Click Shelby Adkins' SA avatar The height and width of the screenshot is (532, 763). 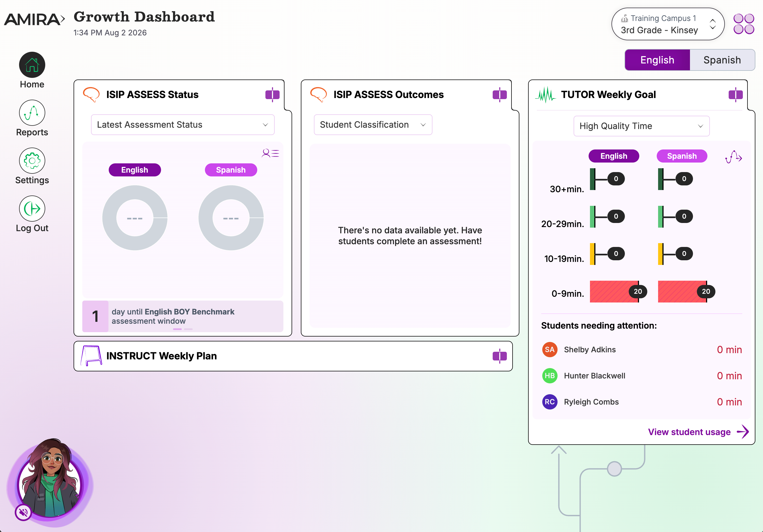pos(550,349)
